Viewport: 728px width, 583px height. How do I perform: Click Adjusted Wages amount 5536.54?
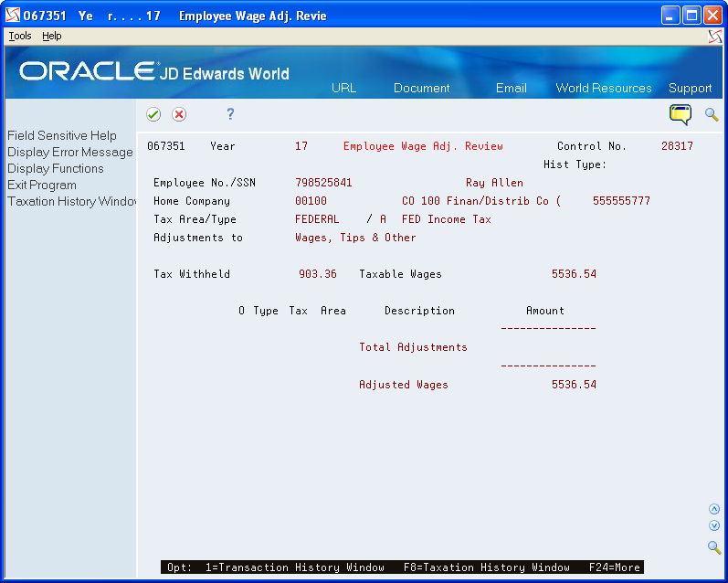(574, 385)
